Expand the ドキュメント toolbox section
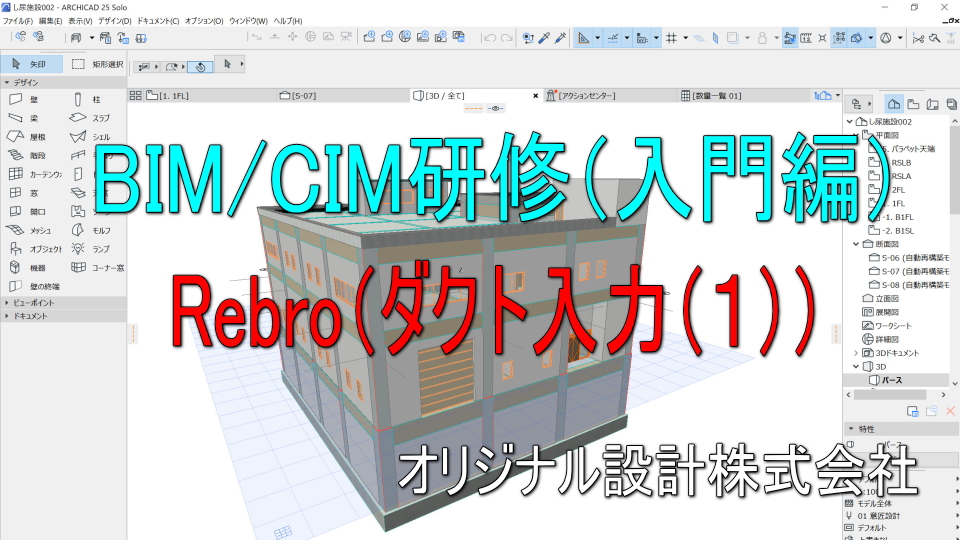The width and height of the screenshot is (960, 540). 32,316
